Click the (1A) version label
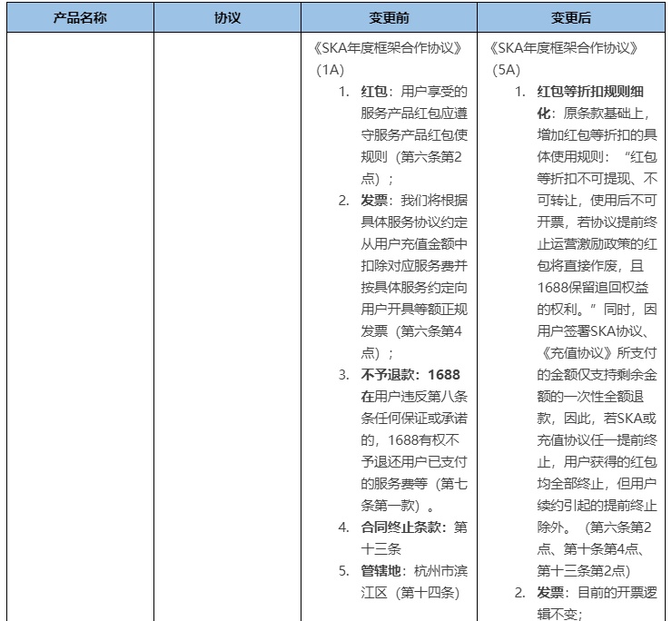This screenshot has height=621, width=672. point(330,70)
